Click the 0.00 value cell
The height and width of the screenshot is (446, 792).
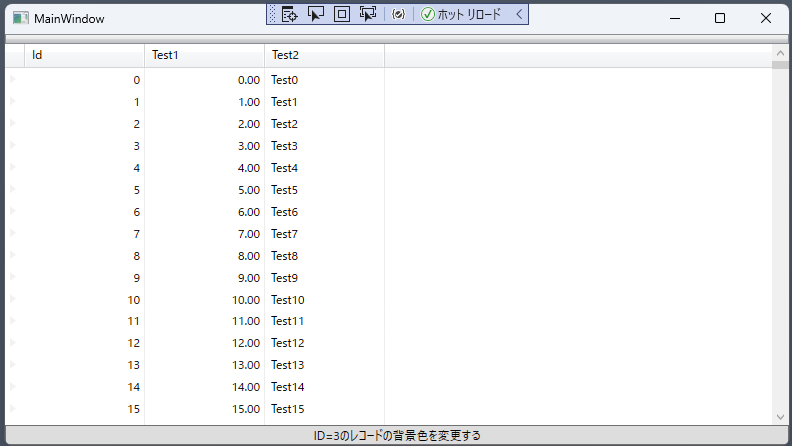tap(205, 80)
